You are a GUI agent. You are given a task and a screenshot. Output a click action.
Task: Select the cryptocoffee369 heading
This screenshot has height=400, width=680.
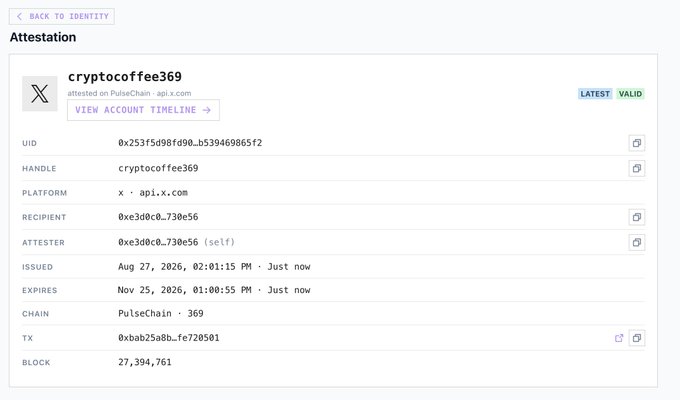tap(125, 77)
